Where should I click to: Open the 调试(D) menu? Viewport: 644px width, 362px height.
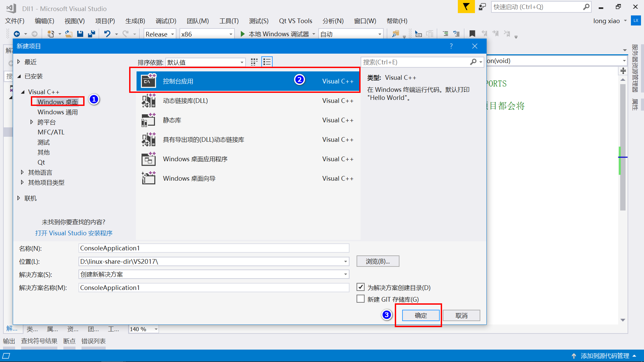[x=166, y=21]
